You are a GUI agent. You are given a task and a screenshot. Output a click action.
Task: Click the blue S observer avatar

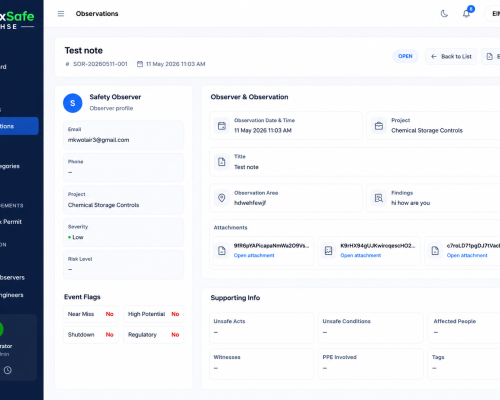click(x=73, y=103)
